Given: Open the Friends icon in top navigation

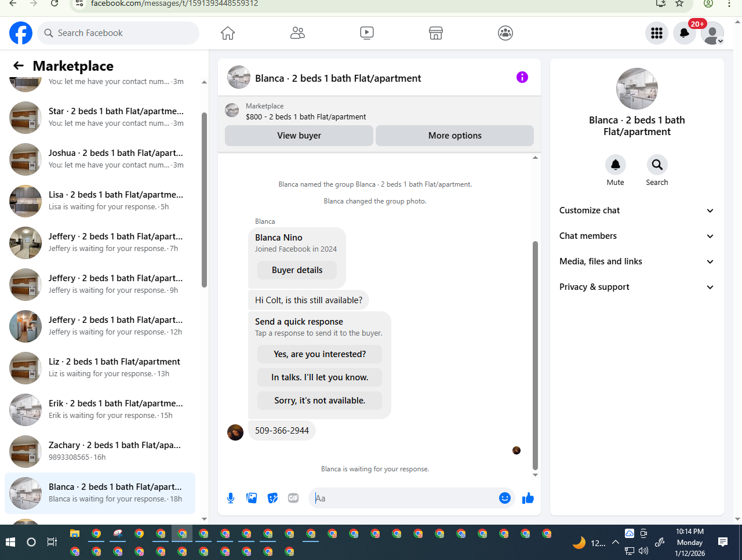Looking at the screenshot, I should pos(297,33).
